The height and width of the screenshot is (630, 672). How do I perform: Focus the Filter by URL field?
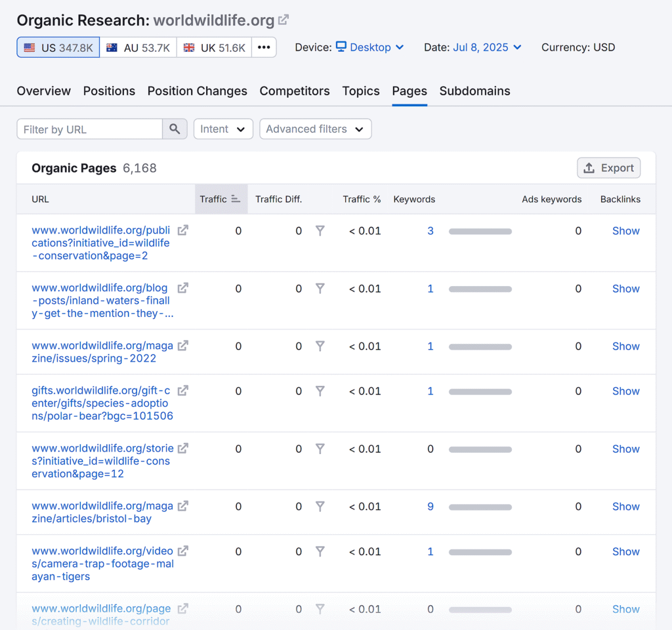[90, 129]
